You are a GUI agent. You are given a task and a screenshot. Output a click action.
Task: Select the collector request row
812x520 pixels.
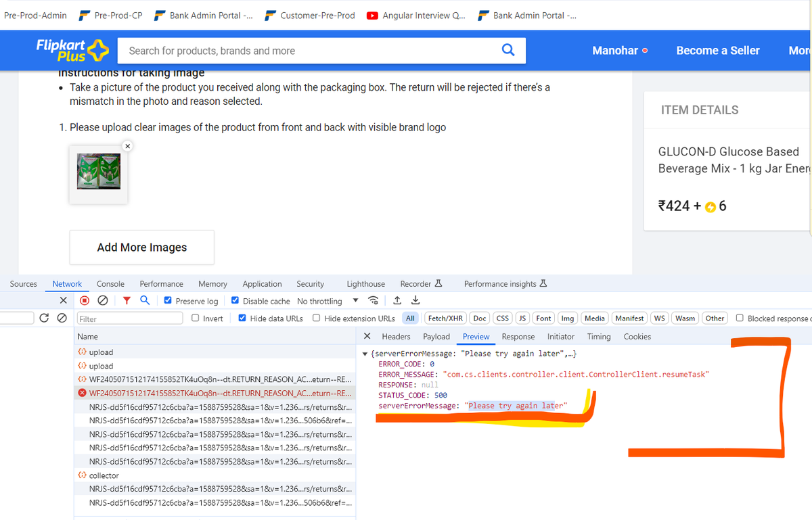214,475
